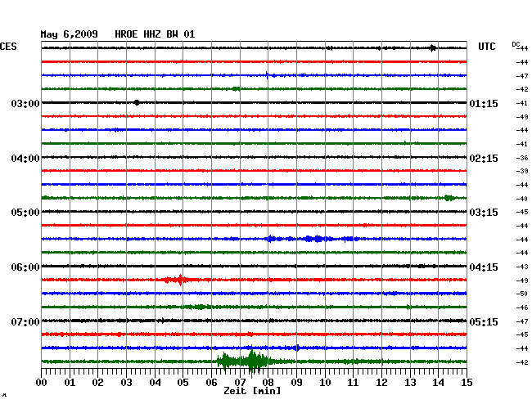Screen dimensions: 532x404
Task: Click minute tick label 14
Action: pyautogui.click(x=439, y=382)
